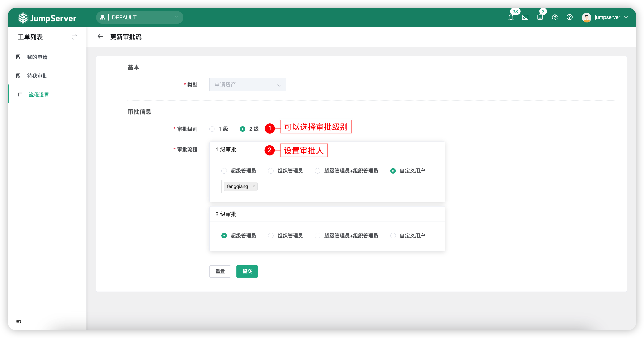This screenshot has height=338, width=644.
Task: Click the 流程设置 flow icon
Action: tap(20, 95)
